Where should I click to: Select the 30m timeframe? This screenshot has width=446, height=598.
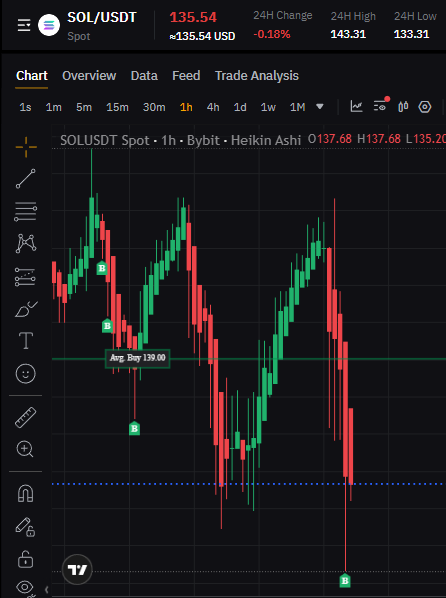[x=154, y=107]
